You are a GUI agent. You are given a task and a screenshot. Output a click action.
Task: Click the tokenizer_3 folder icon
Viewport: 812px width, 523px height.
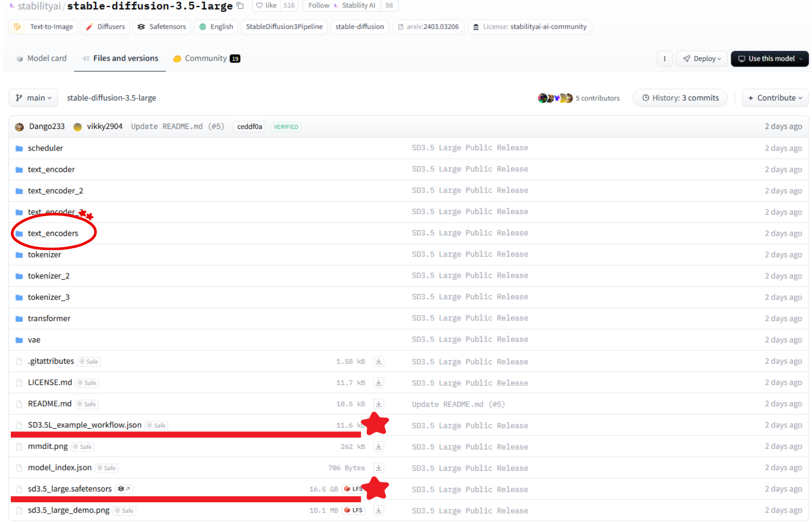19,298
